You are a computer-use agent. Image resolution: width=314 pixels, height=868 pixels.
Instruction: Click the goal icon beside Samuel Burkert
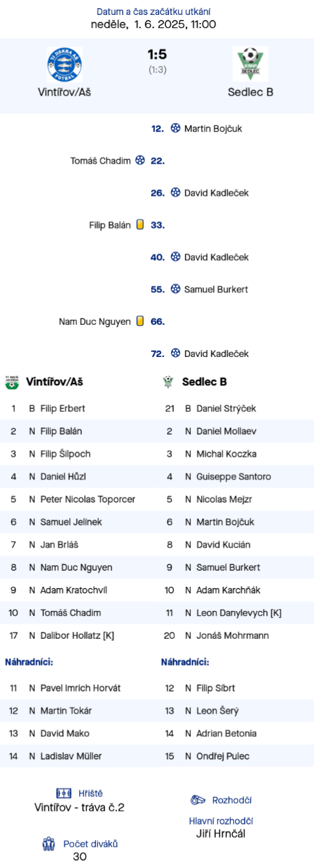click(x=175, y=289)
